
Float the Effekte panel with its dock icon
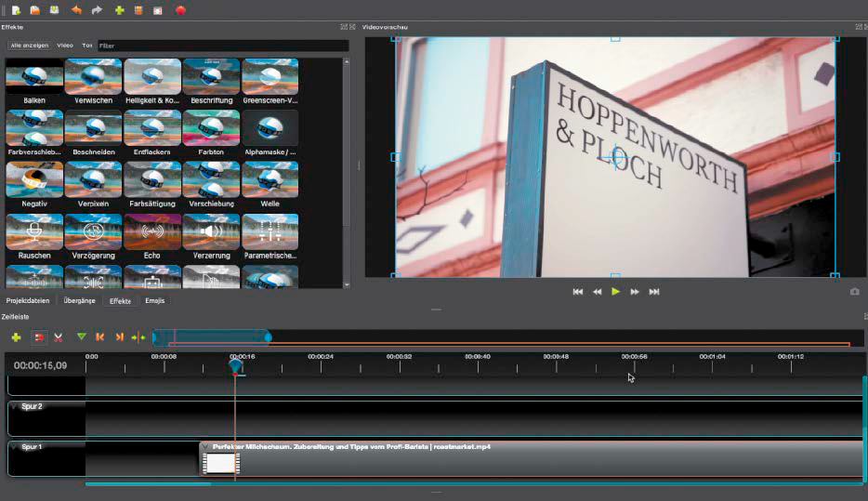pyautogui.click(x=343, y=27)
